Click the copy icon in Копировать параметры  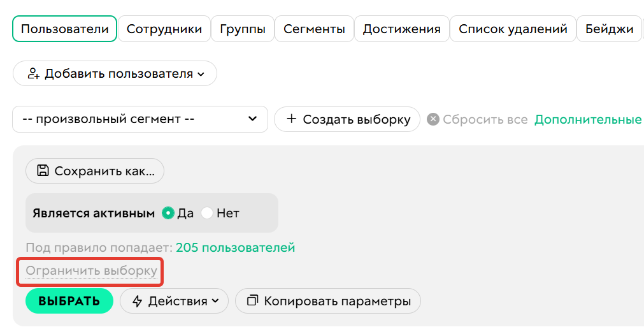(x=253, y=301)
